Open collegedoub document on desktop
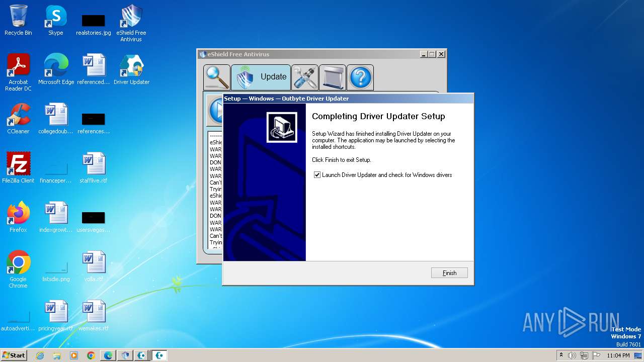644x362 pixels. coord(56,119)
